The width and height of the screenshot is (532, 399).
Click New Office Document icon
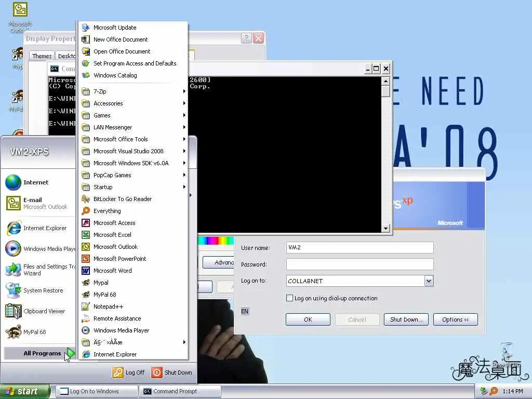[86, 39]
